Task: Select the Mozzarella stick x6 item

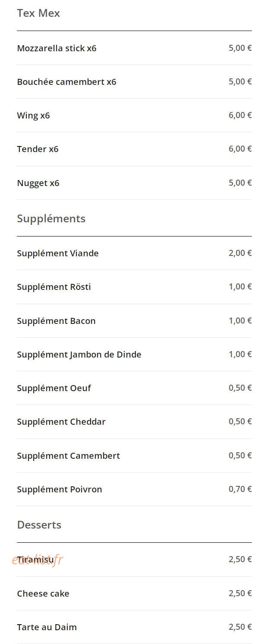Action: point(134,48)
